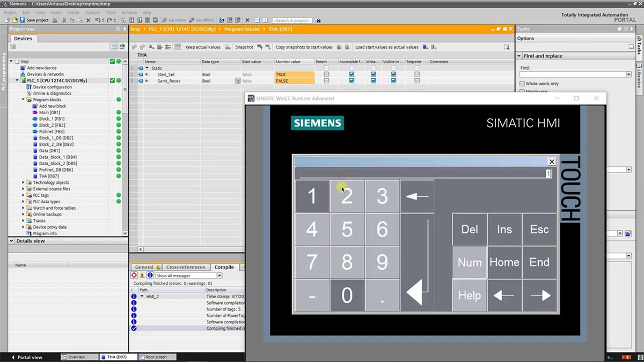This screenshot has height=362, width=644.
Task: Tap the Enter arrow key on HMI keypad
Action: (418, 262)
